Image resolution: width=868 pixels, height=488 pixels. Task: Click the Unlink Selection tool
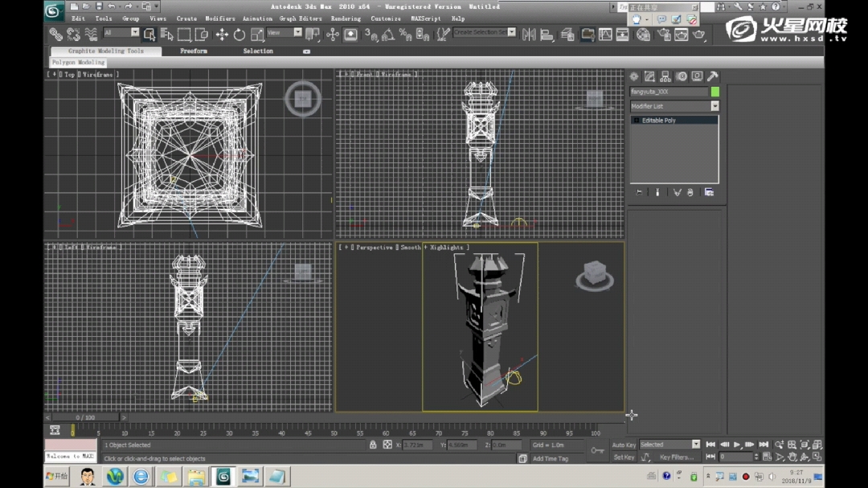tap(73, 35)
